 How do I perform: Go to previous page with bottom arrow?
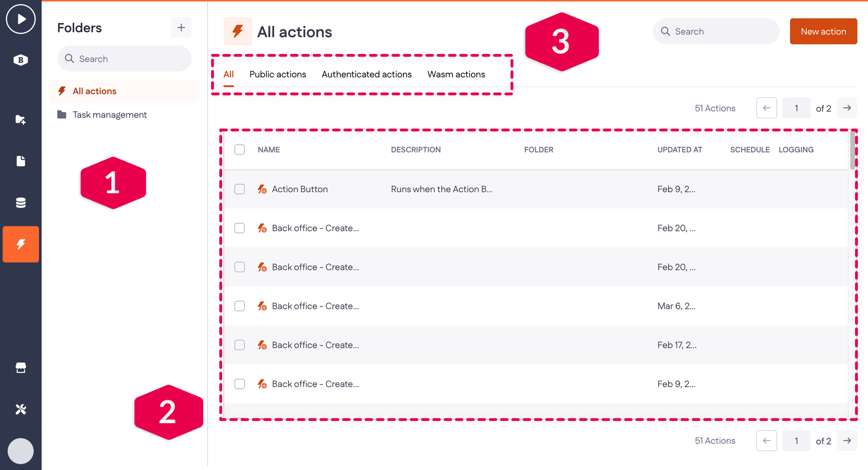click(x=767, y=441)
